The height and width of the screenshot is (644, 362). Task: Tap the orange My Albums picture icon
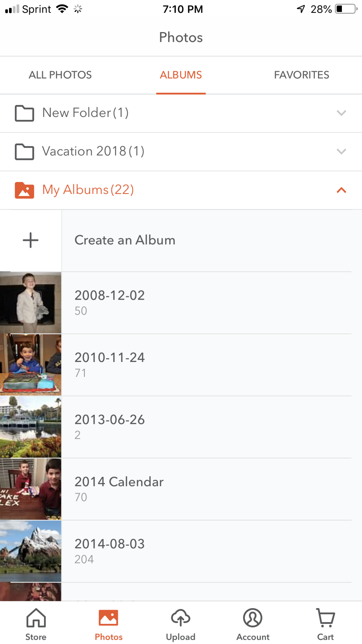(25, 190)
